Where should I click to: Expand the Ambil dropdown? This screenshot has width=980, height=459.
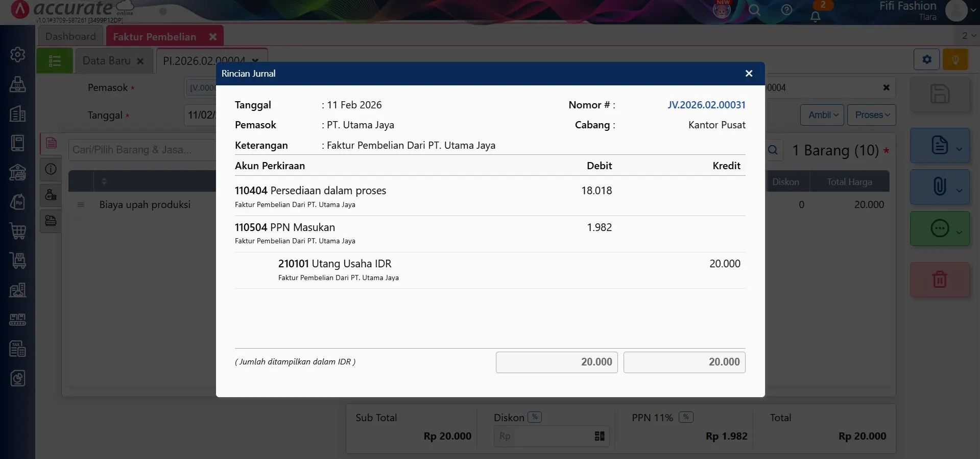point(822,115)
